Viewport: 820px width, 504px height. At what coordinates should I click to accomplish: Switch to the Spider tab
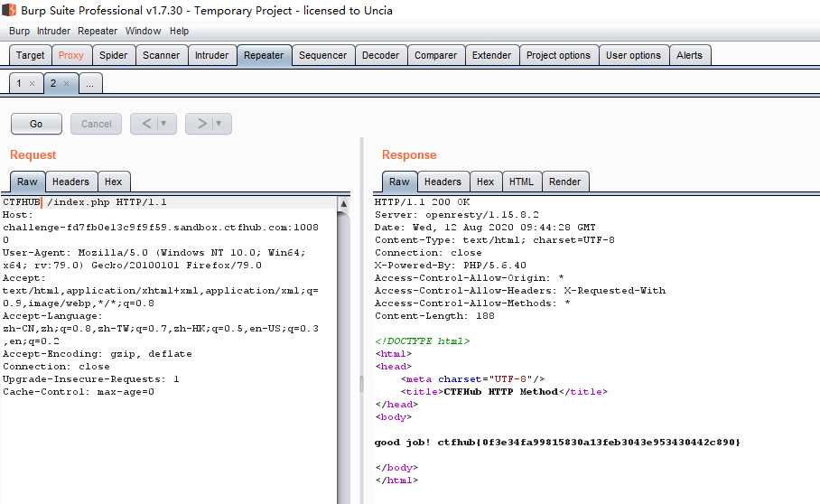click(114, 55)
